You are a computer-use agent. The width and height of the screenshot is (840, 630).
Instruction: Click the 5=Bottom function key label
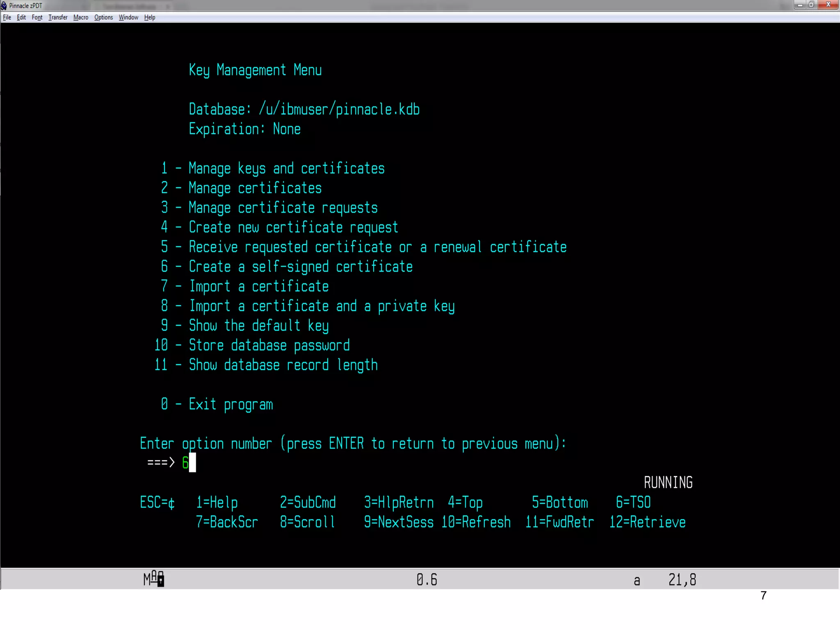(560, 502)
